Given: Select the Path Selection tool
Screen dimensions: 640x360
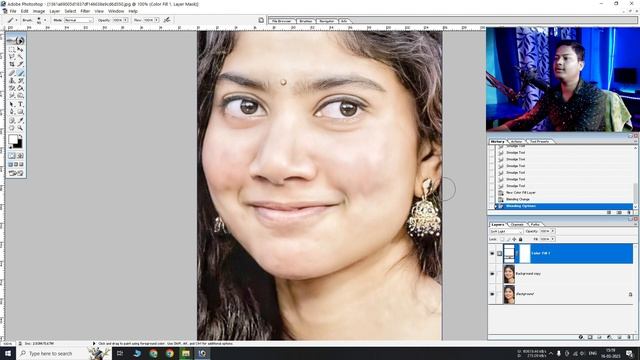Looking at the screenshot, I should coord(12,104).
